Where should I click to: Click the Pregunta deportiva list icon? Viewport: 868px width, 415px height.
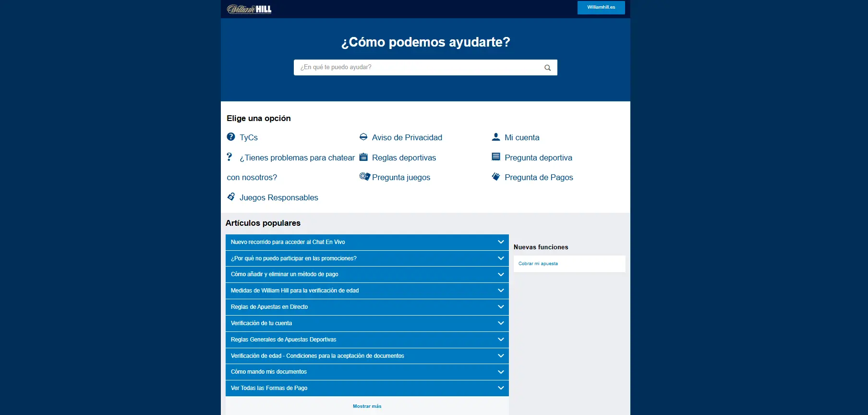point(496,157)
